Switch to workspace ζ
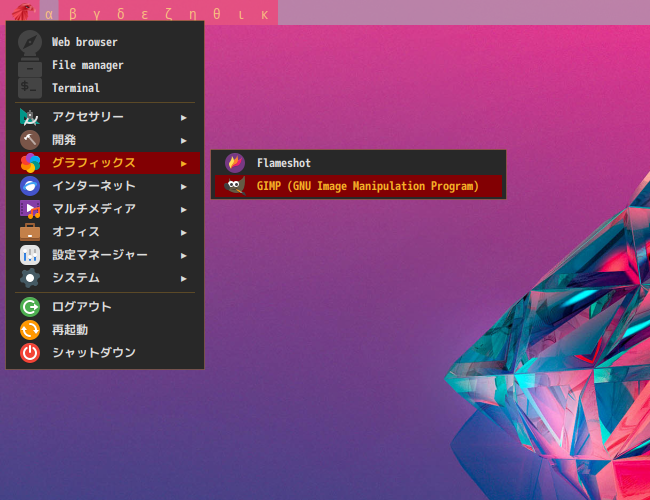The image size is (650, 500). (169, 15)
